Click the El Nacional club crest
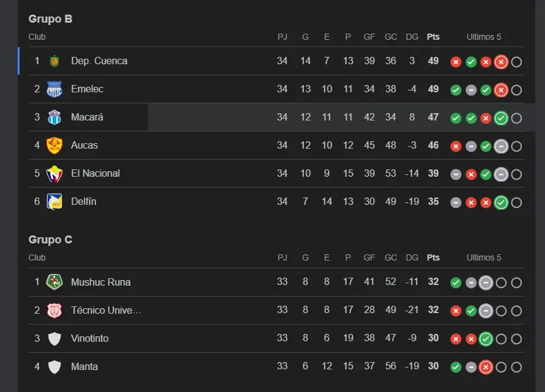 [54, 174]
